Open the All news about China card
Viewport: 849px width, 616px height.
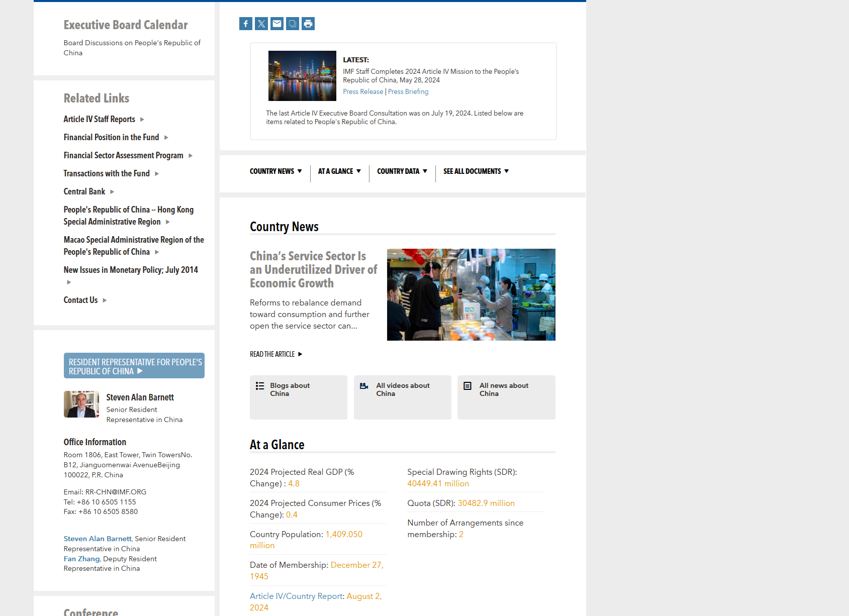(506, 397)
